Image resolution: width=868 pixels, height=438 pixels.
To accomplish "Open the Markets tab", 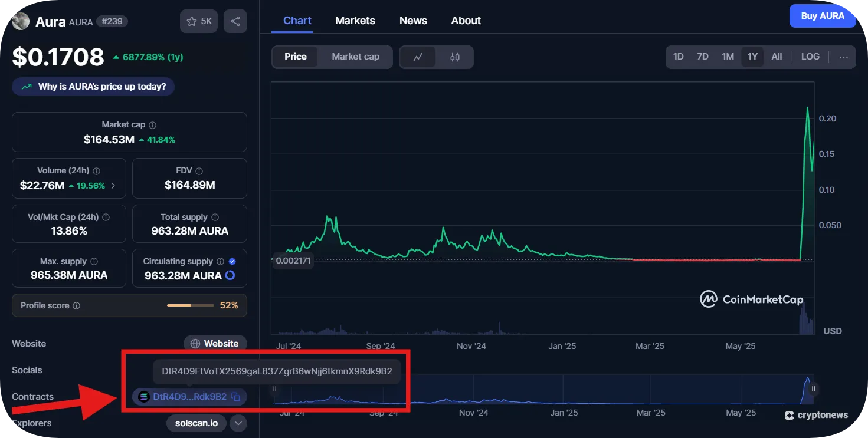I will pos(355,21).
